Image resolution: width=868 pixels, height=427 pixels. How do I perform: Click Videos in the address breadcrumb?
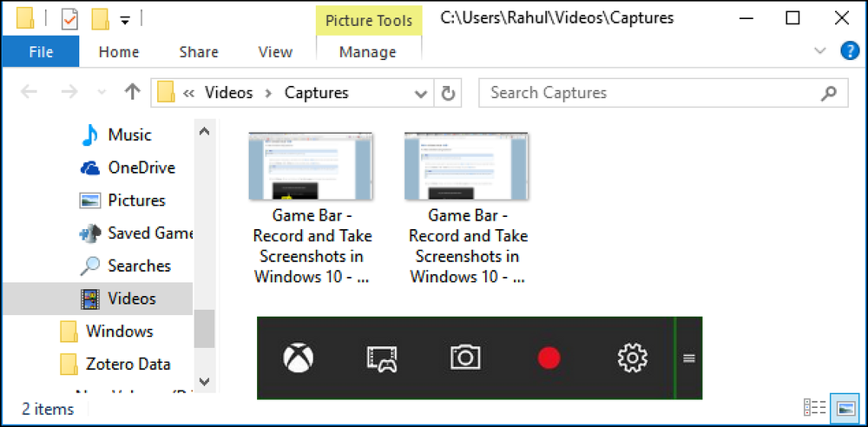tap(228, 93)
